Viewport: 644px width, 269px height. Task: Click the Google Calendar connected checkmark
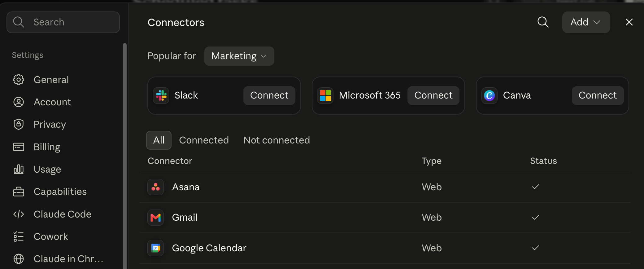(x=536, y=248)
